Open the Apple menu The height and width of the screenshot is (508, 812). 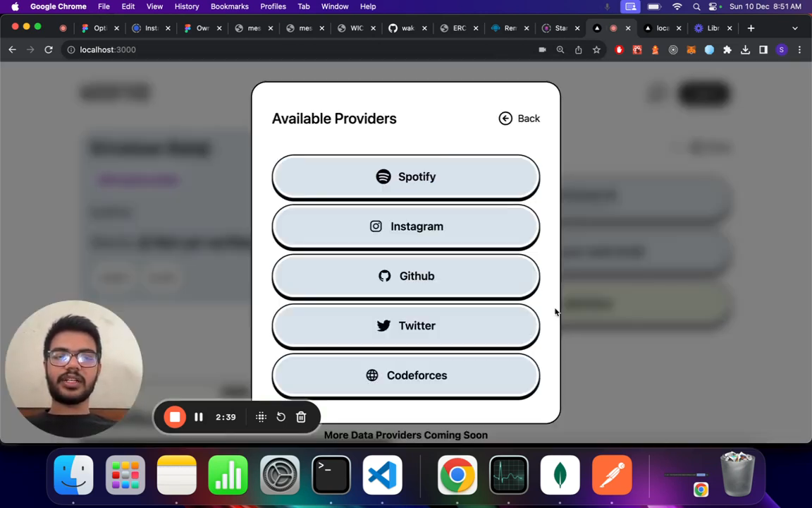(15, 7)
